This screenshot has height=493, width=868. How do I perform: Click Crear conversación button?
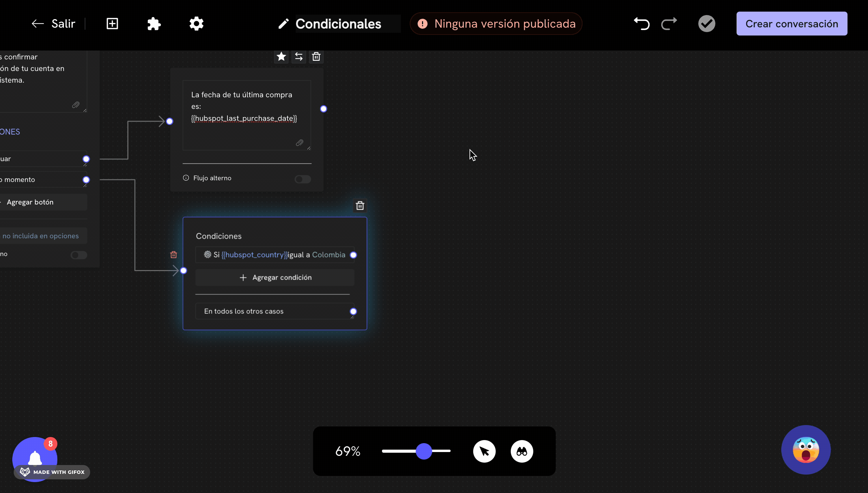(792, 24)
